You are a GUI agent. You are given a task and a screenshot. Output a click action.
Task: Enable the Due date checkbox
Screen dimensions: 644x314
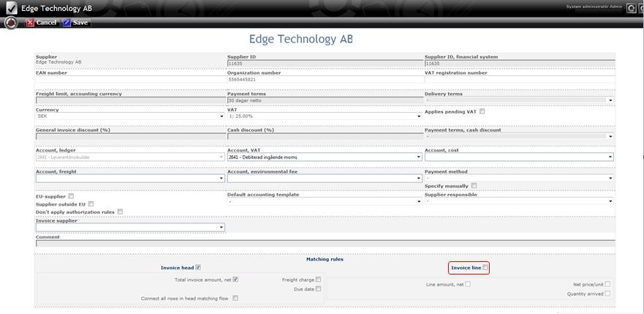318,289
